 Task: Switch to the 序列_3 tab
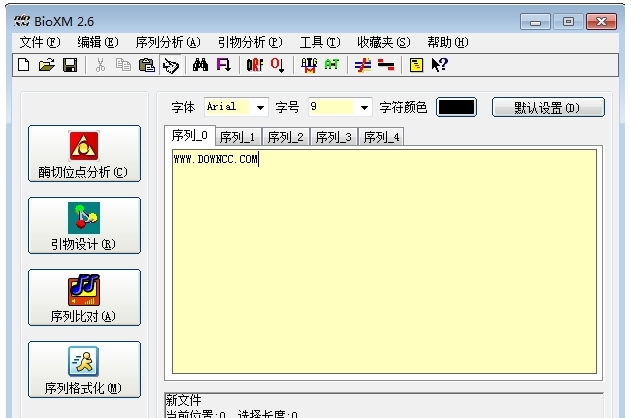coord(334,137)
